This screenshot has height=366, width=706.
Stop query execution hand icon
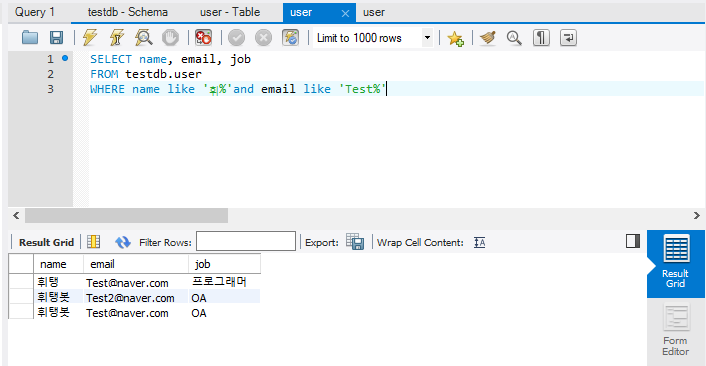[170, 38]
